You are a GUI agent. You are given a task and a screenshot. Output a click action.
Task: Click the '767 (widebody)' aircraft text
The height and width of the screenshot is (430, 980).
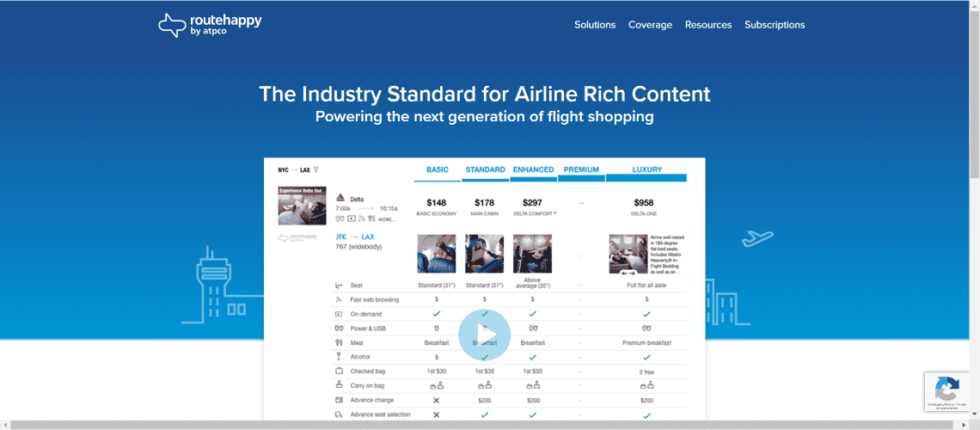(x=358, y=246)
